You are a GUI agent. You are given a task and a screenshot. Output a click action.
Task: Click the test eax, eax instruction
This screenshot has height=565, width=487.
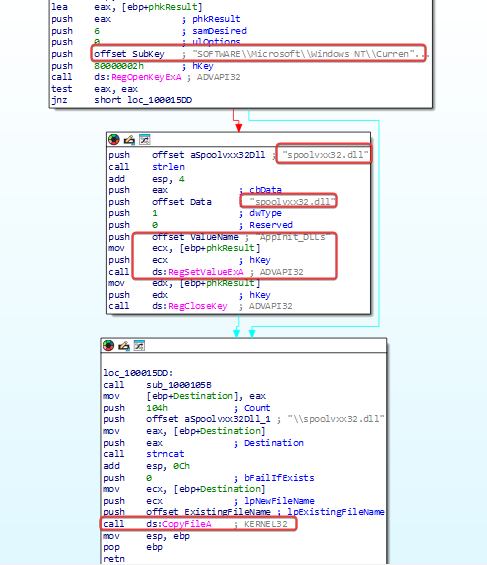(x=94, y=89)
